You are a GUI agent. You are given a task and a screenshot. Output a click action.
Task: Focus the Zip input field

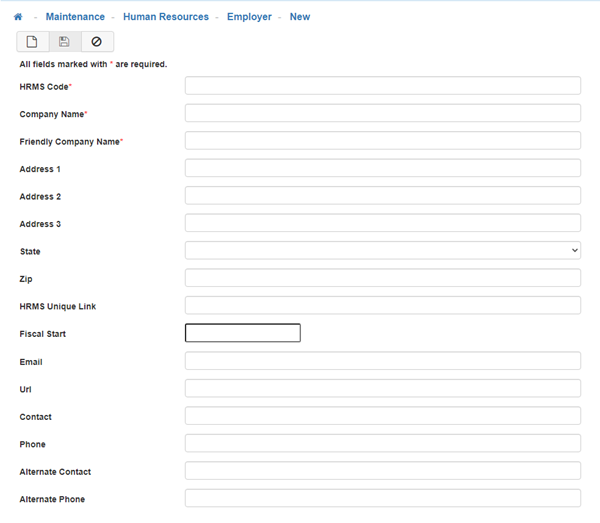(x=382, y=278)
